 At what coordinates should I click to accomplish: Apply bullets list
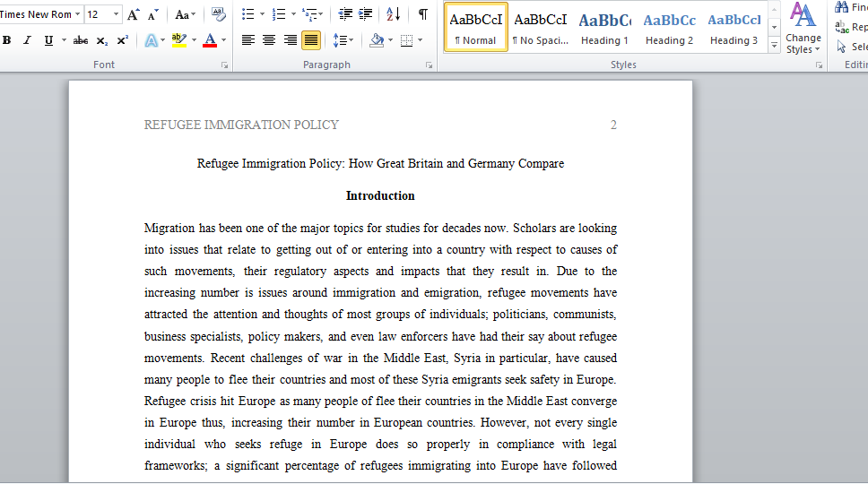pos(248,14)
